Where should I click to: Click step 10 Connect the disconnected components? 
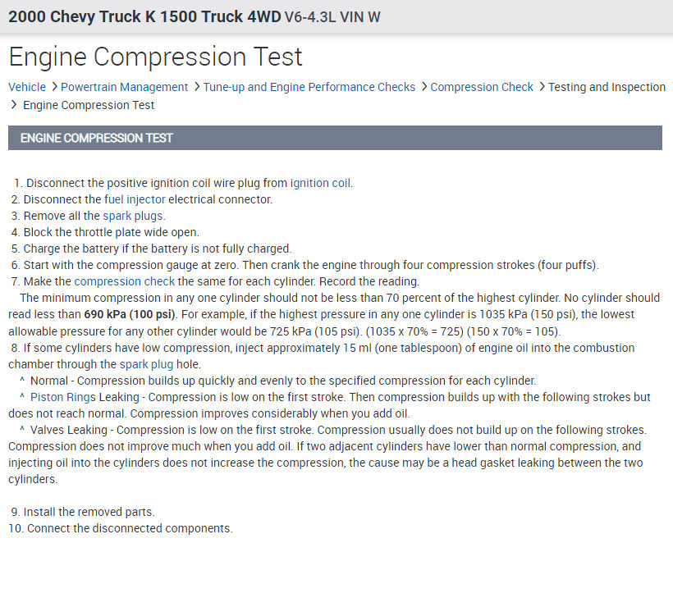click(130, 528)
